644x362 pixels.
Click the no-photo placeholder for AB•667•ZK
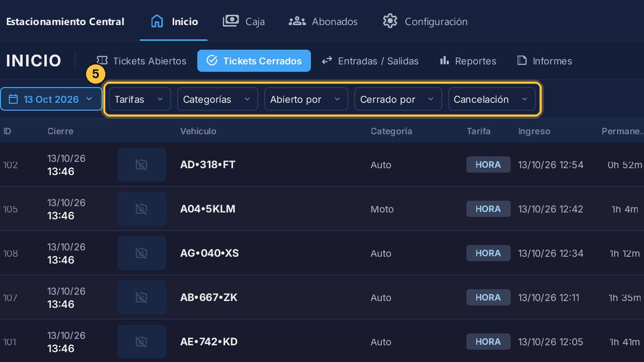(x=142, y=298)
